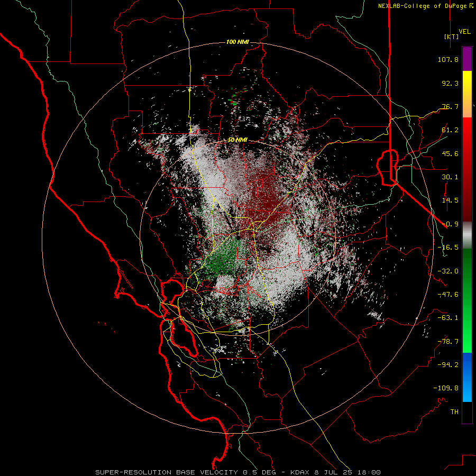Pick the gray near-zero segment of the color bar
This screenshot has width=476, height=476.
(467, 235)
